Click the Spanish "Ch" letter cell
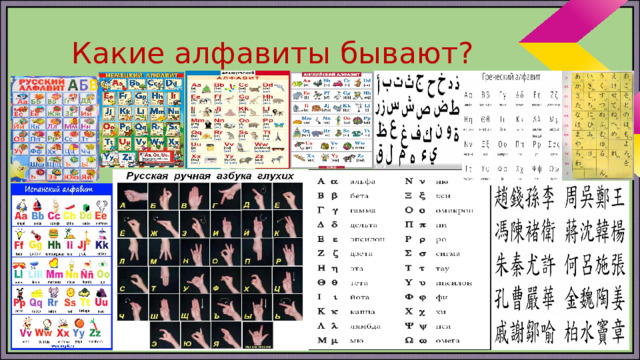 tap(69, 212)
